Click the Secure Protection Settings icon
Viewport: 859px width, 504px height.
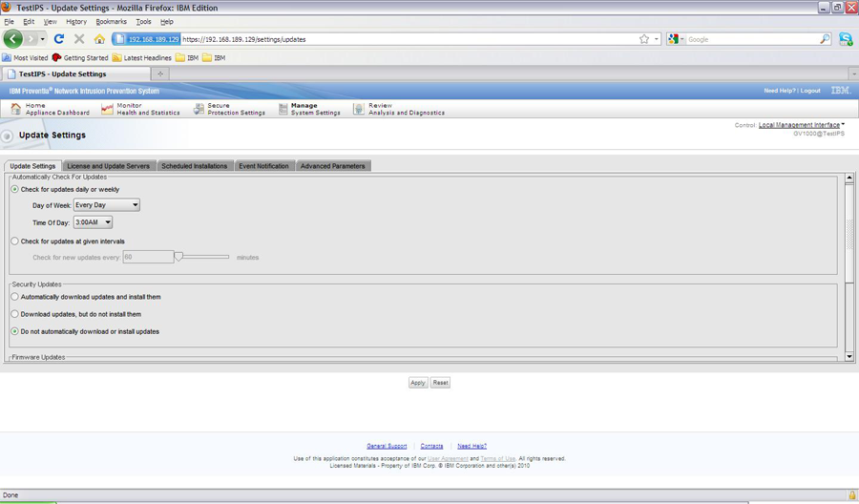pos(199,109)
